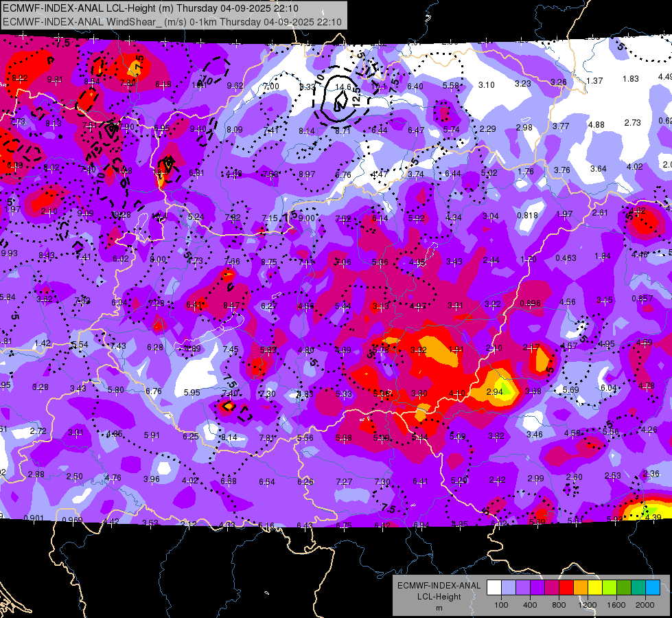Click the 4.39 value at bottom right
The height and width of the screenshot is (618, 672).
coord(653,517)
